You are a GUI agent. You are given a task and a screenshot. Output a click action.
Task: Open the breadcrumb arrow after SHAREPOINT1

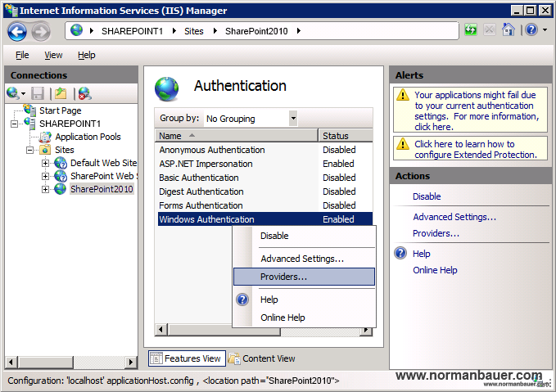click(x=174, y=31)
